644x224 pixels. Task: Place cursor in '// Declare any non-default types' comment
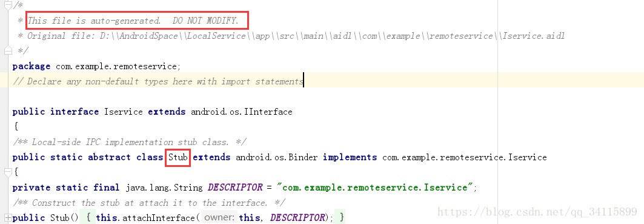[159, 81]
